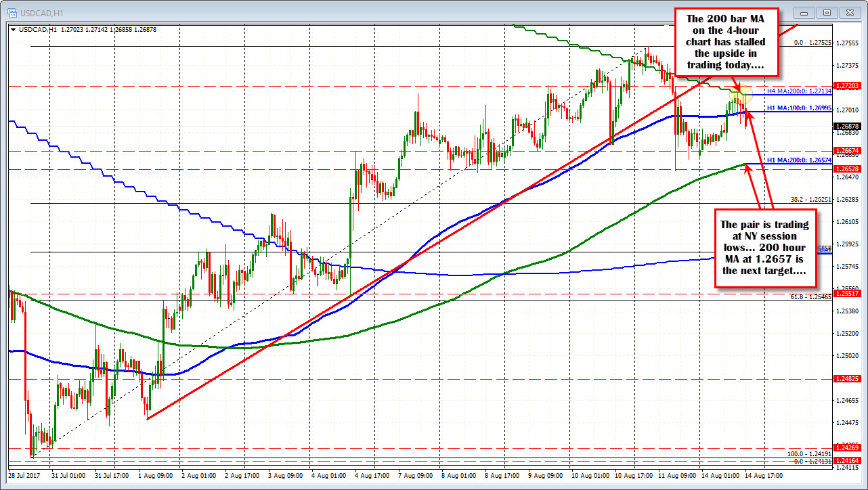868x490 pixels.
Task: Click the 8 Aug 01:00 time axis label
Action: [x=458, y=476]
